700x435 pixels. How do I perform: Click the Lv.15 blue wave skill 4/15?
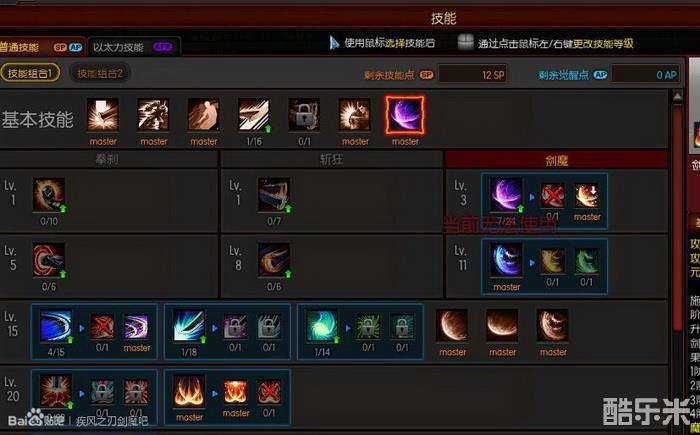[56, 326]
